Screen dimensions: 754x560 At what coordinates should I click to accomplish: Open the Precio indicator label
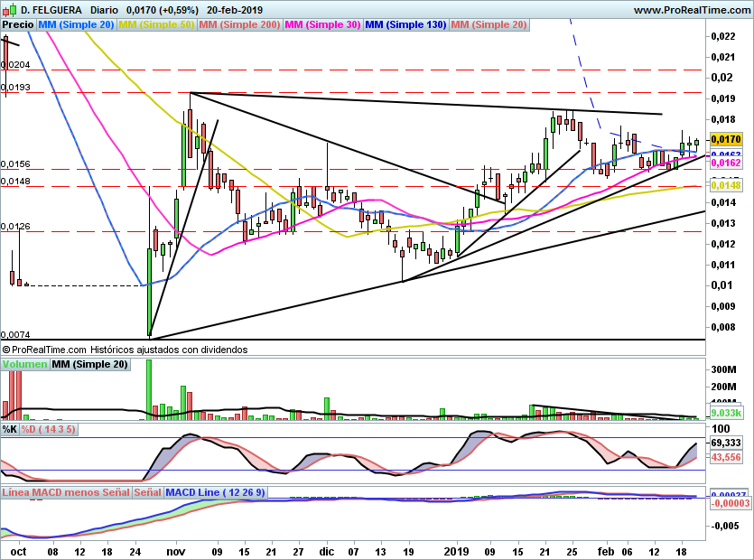18,24
